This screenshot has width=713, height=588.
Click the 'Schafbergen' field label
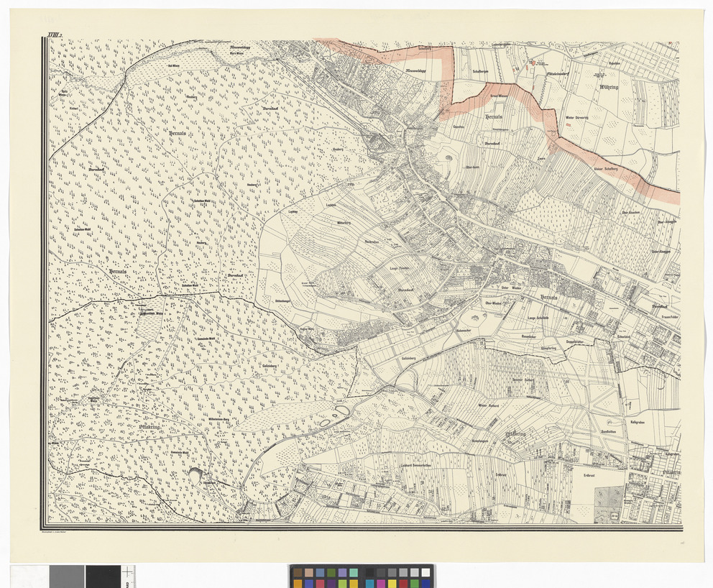pos(481,71)
